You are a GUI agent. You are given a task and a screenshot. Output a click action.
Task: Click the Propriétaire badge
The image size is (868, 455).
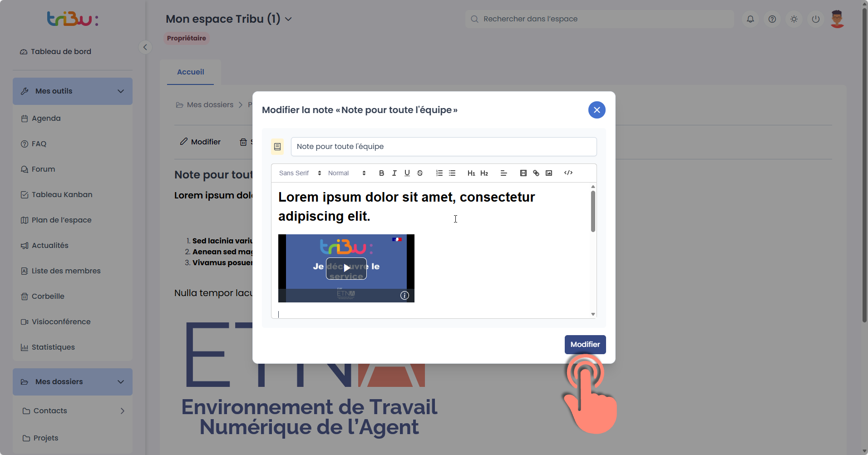point(187,38)
